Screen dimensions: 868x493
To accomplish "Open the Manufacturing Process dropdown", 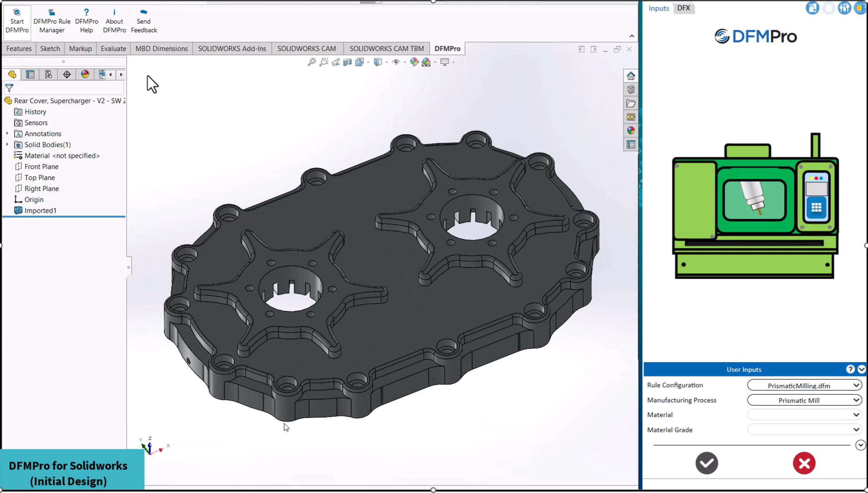I will tap(804, 400).
